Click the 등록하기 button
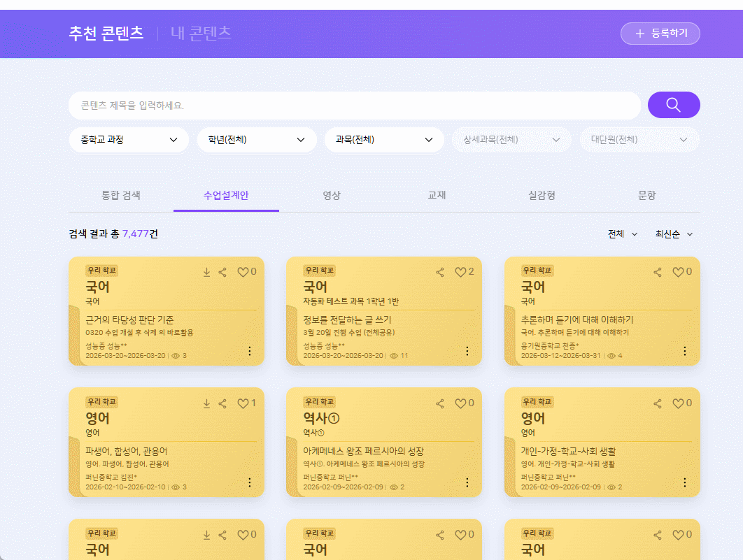 (660, 34)
